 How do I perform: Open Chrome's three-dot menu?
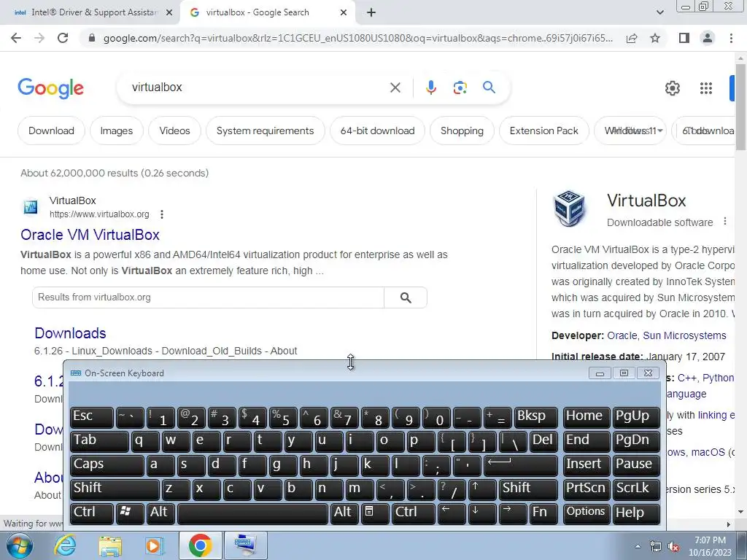tap(731, 38)
